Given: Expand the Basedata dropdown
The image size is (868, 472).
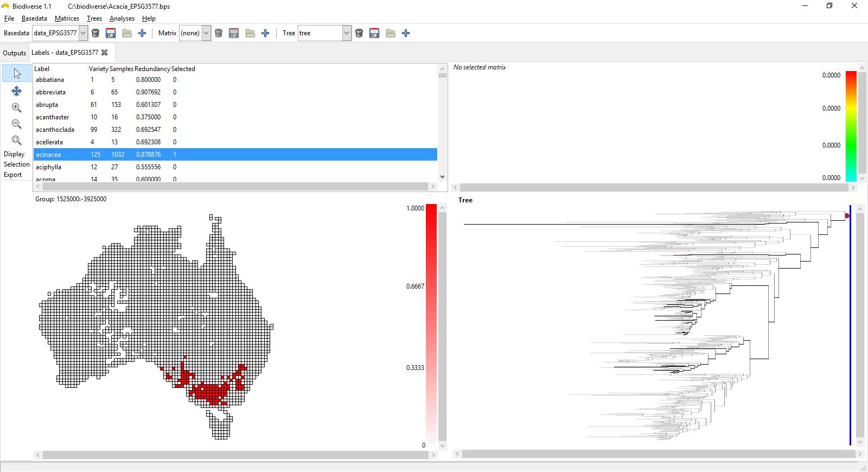Looking at the screenshot, I should tap(83, 33).
